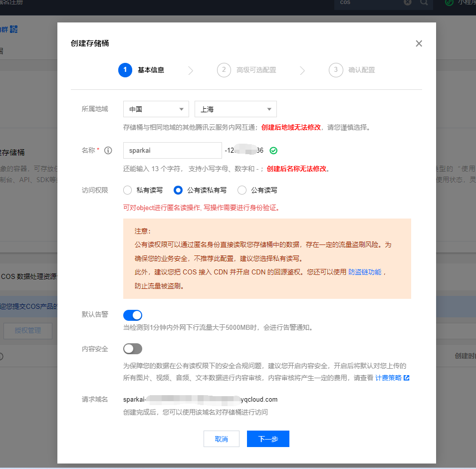Open the 防盗链功能 link

click(365, 272)
